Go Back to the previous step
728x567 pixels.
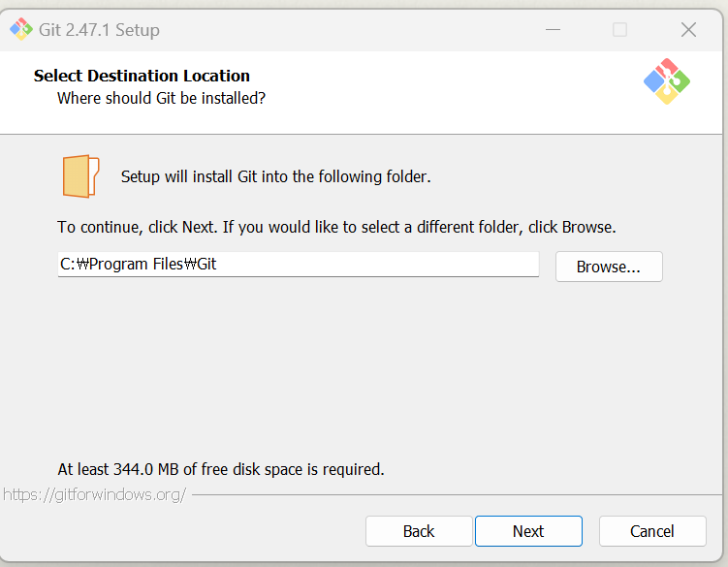click(419, 531)
